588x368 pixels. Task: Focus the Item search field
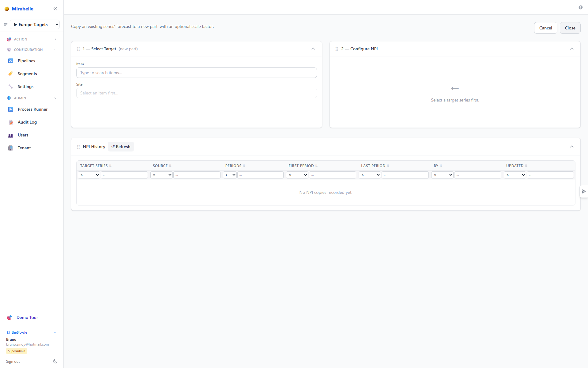pyautogui.click(x=196, y=73)
